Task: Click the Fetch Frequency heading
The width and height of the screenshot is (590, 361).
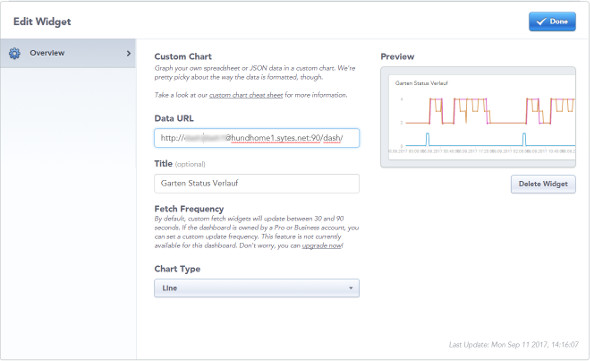Action: [189, 209]
